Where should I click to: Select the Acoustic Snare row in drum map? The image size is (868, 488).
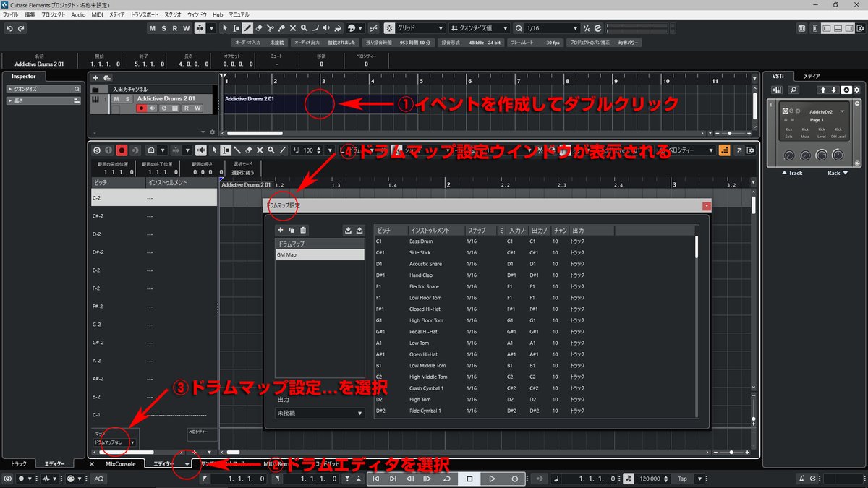coord(535,264)
